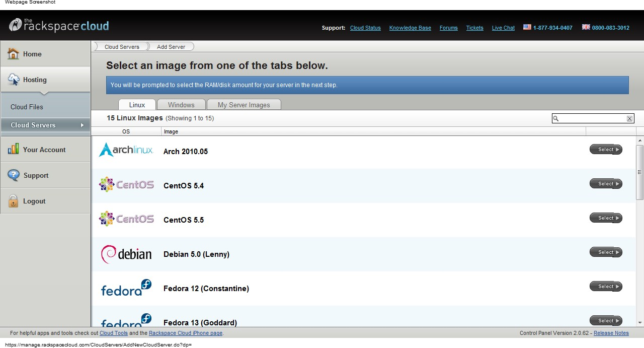Screen dimensions: 644x348
Task: Select the CentOS 5.4 image
Action: tap(606, 184)
